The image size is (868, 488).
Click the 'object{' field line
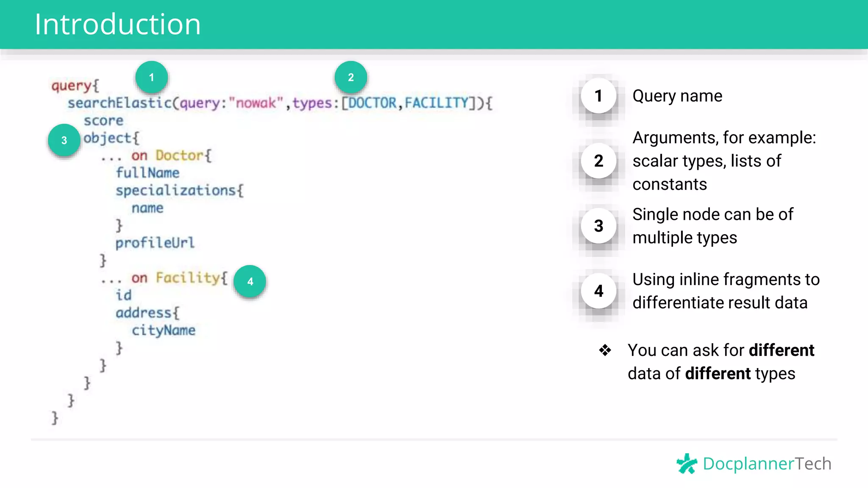(x=111, y=139)
